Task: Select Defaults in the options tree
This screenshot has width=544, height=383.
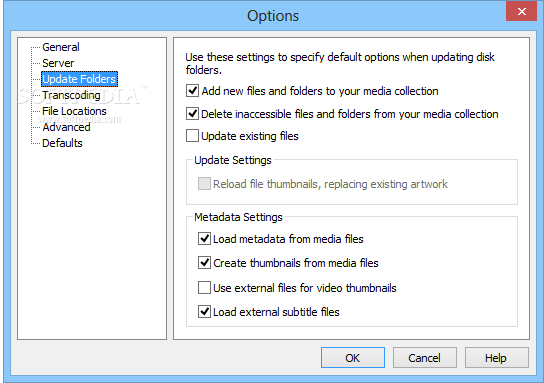Action: click(62, 143)
